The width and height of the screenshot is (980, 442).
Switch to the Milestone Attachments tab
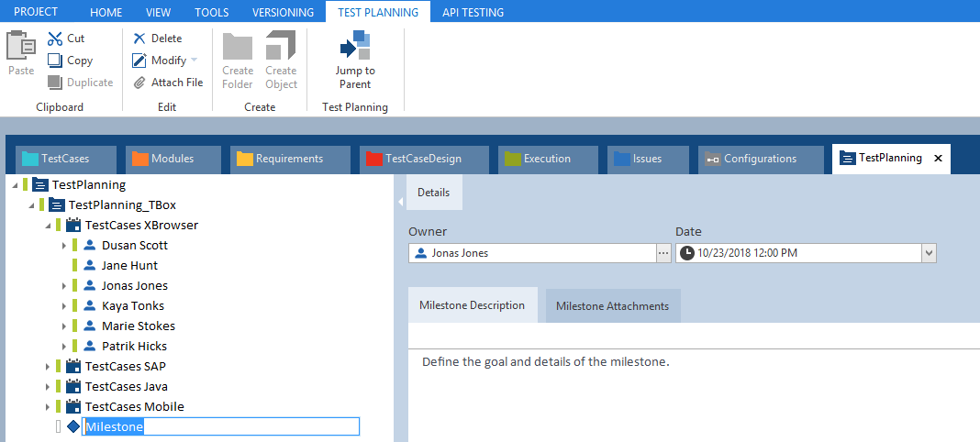[612, 306]
